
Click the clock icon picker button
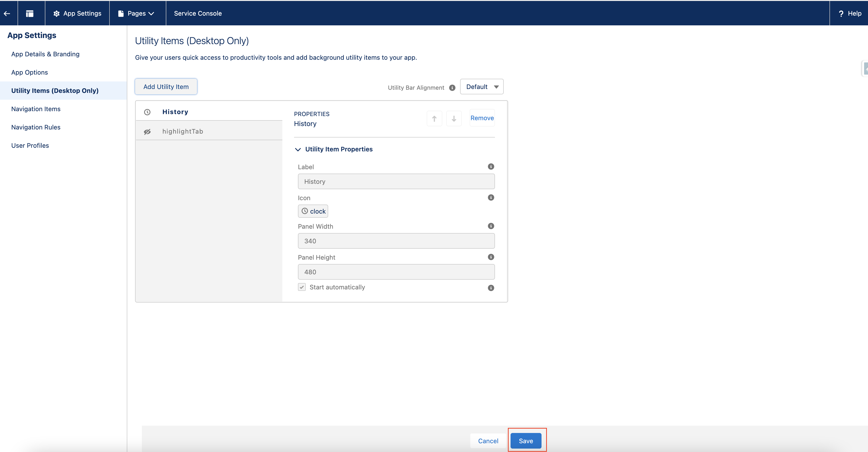313,211
